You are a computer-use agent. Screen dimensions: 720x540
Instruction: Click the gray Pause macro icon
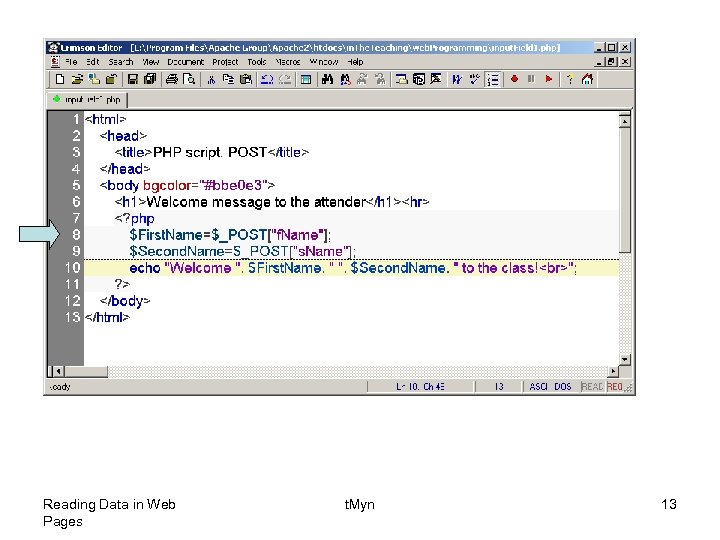531,79
